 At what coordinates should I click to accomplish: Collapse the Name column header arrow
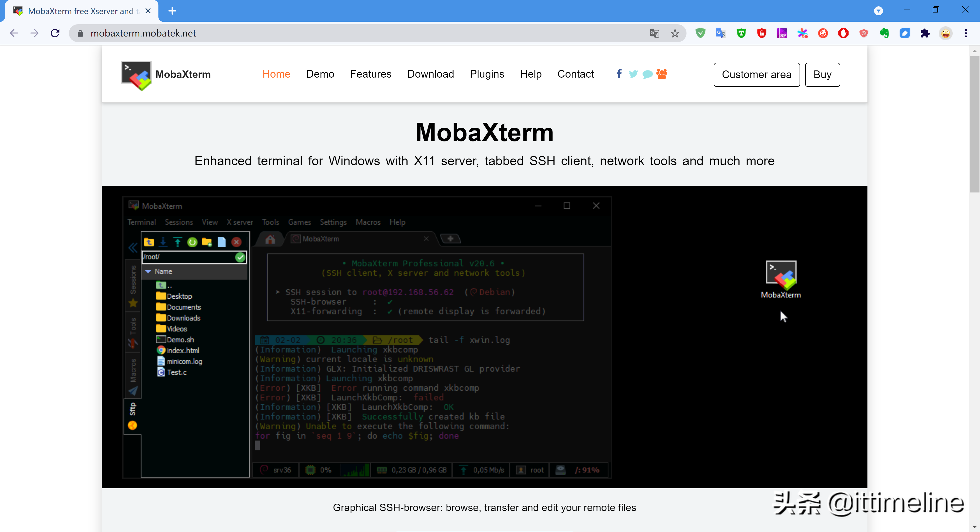(x=148, y=272)
